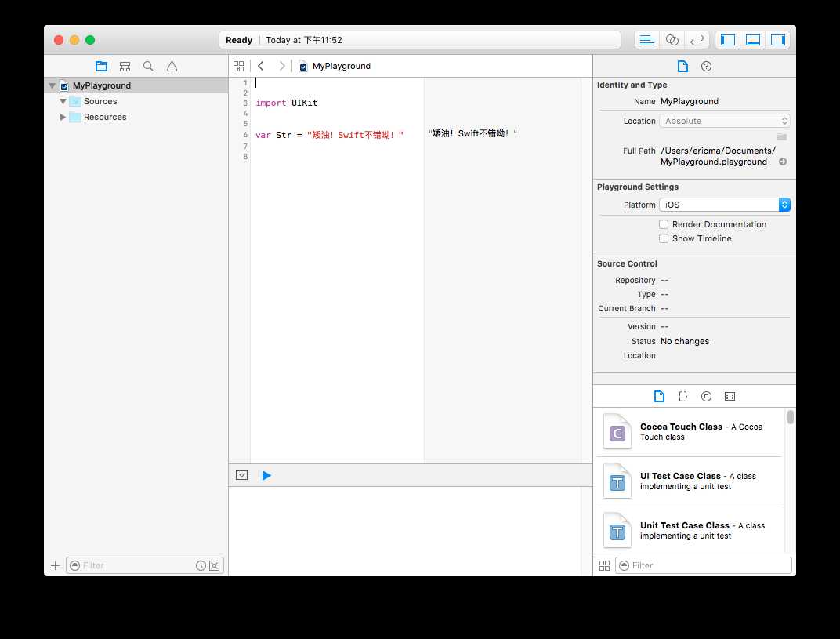Click the import UIKit code line
Screen dimensions: 840x639
click(286, 103)
